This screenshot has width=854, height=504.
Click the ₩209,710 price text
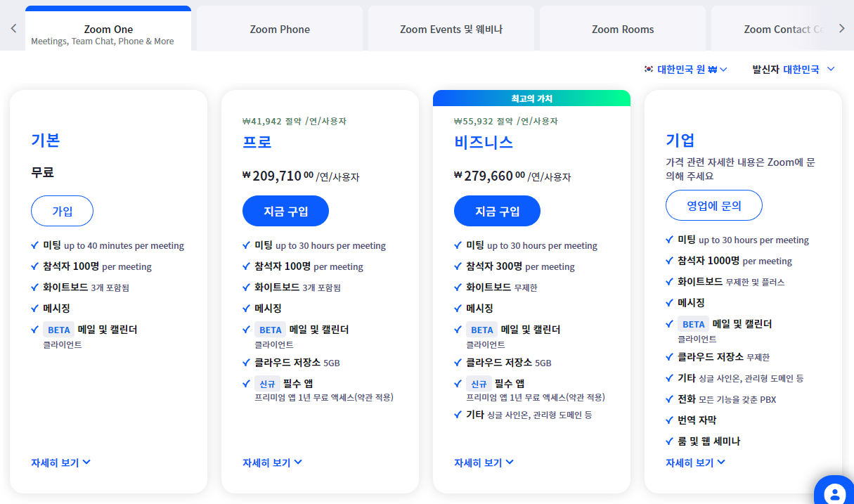[x=278, y=176]
